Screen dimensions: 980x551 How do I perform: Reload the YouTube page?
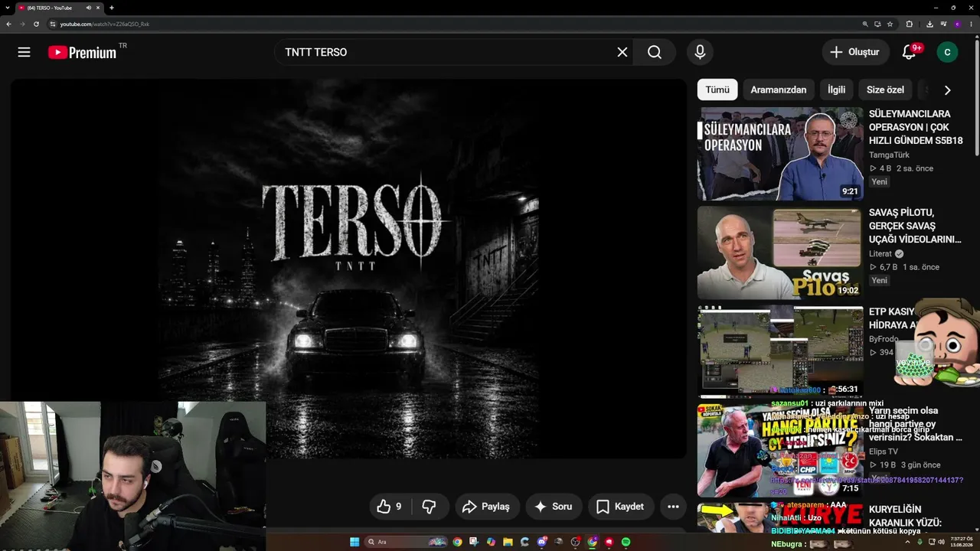click(36, 24)
